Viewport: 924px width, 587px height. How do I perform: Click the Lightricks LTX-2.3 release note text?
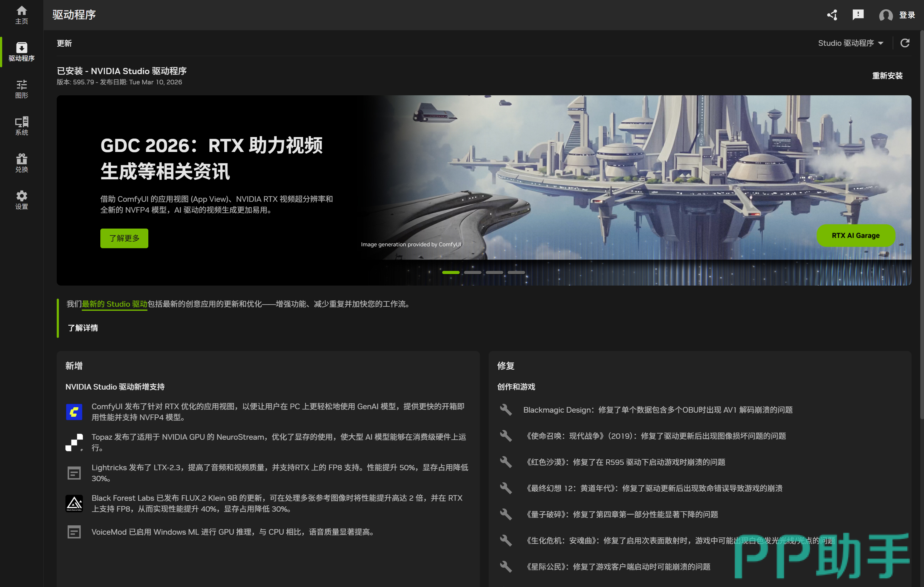click(x=280, y=473)
